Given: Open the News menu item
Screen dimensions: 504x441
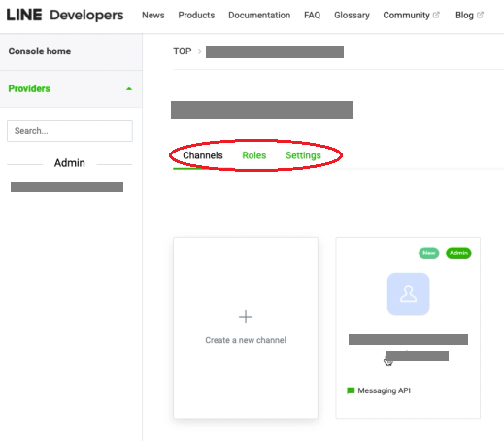Looking at the screenshot, I should click(x=153, y=16).
